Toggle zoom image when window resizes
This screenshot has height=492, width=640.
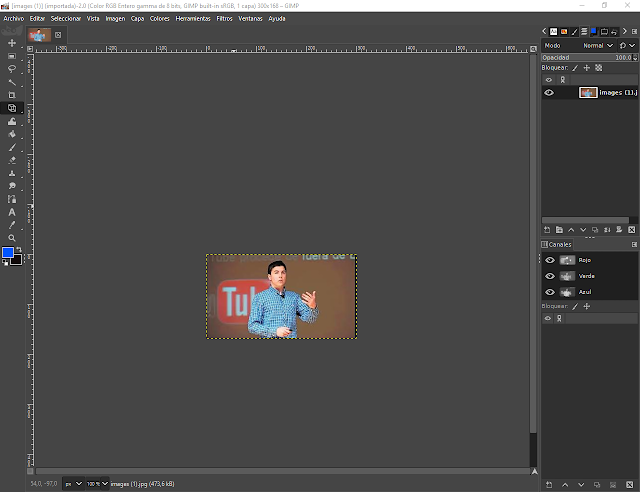pyautogui.click(x=533, y=49)
